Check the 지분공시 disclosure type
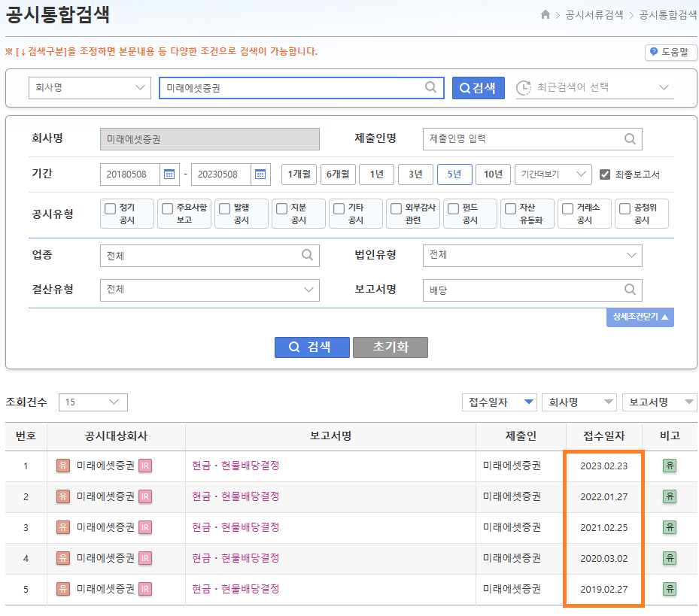The width and height of the screenshot is (699, 616). 281,208
